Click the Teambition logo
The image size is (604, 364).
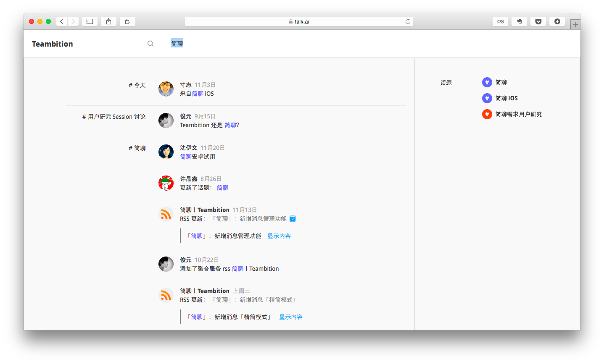pyautogui.click(x=53, y=44)
